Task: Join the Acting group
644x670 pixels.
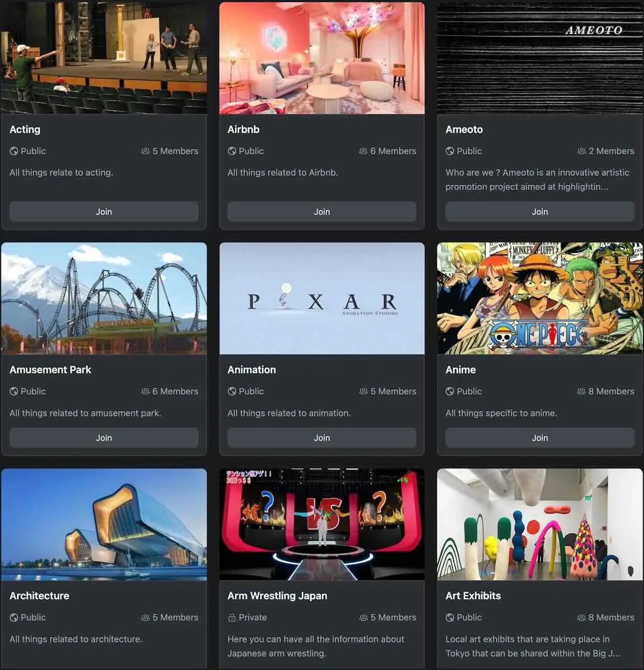Action: click(104, 212)
